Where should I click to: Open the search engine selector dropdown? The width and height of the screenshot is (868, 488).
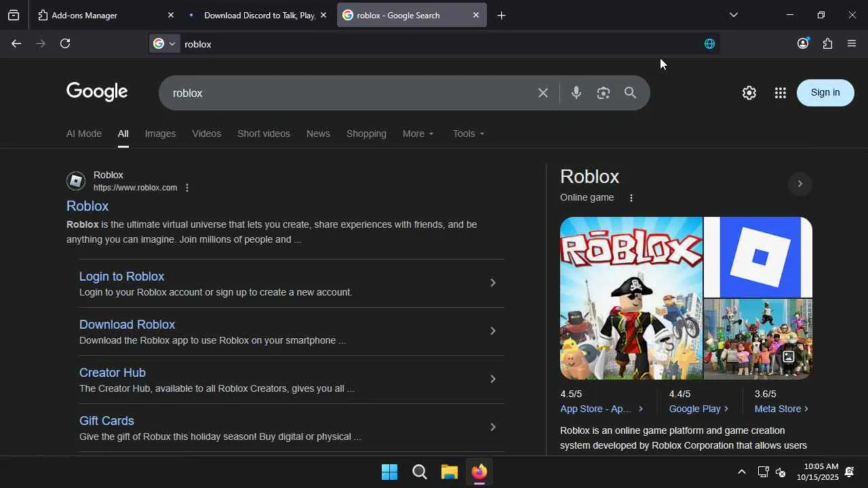pos(164,43)
